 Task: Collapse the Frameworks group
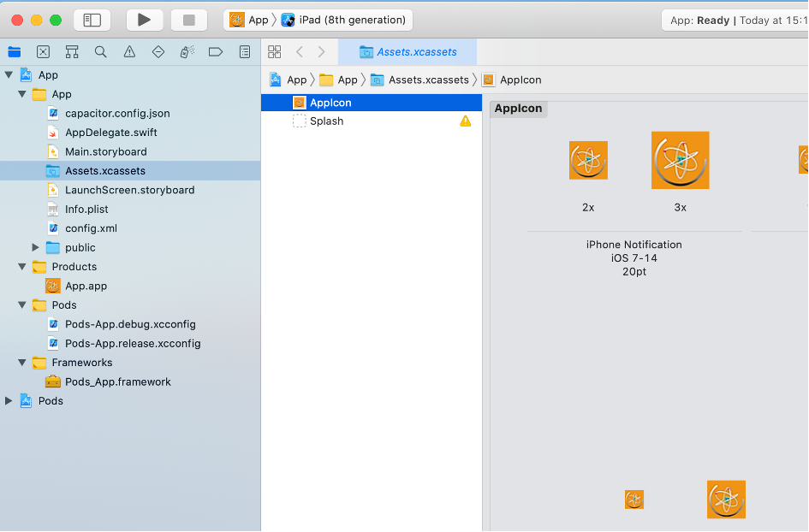click(x=22, y=363)
